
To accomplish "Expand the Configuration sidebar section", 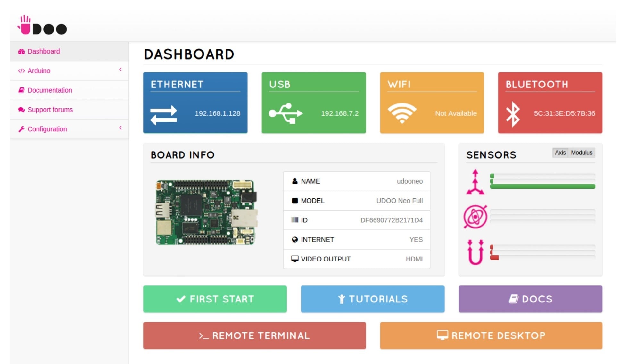I will (47, 129).
